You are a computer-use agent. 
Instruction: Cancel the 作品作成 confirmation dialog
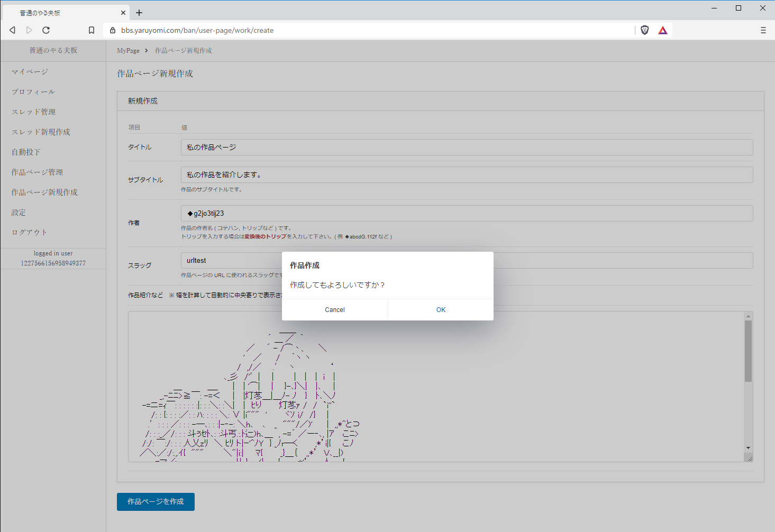[x=334, y=310]
